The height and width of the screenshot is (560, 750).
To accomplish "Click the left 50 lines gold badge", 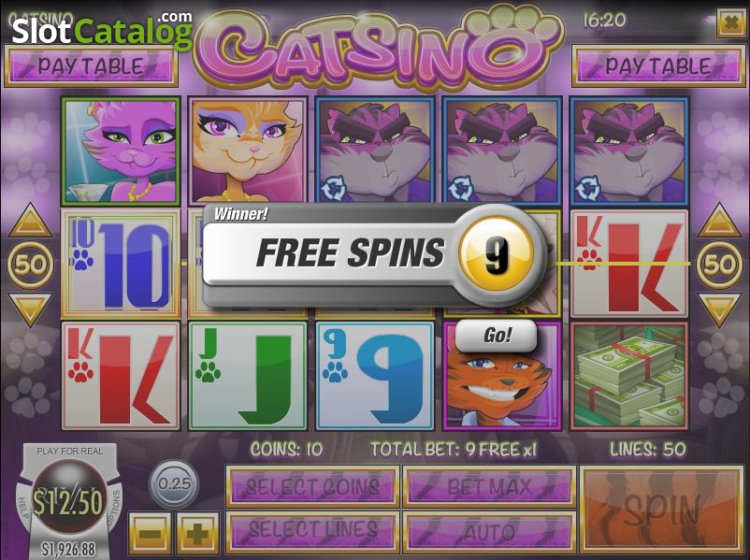I will click(x=30, y=265).
